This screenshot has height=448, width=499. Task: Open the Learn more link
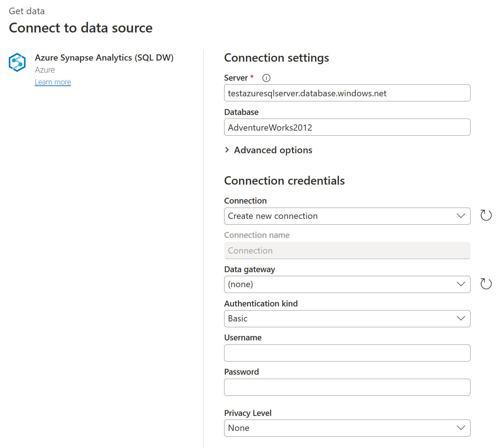click(x=53, y=82)
